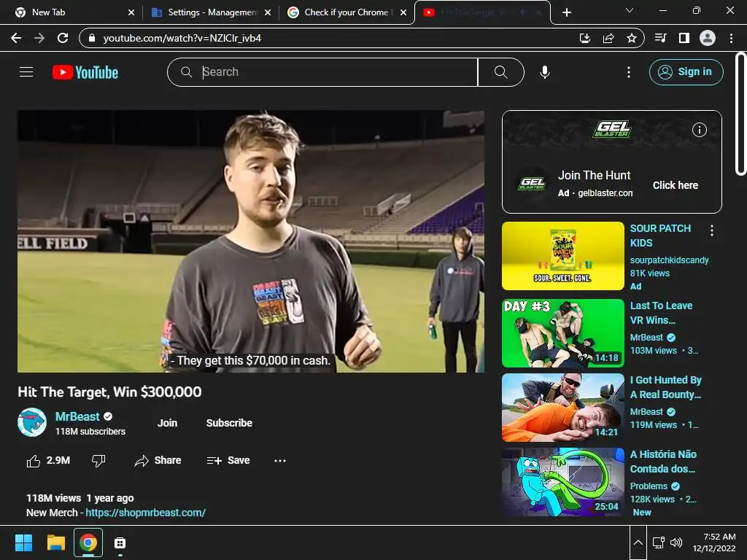Open MrBeast channel avatar
The width and height of the screenshot is (747, 560).
click(32, 422)
